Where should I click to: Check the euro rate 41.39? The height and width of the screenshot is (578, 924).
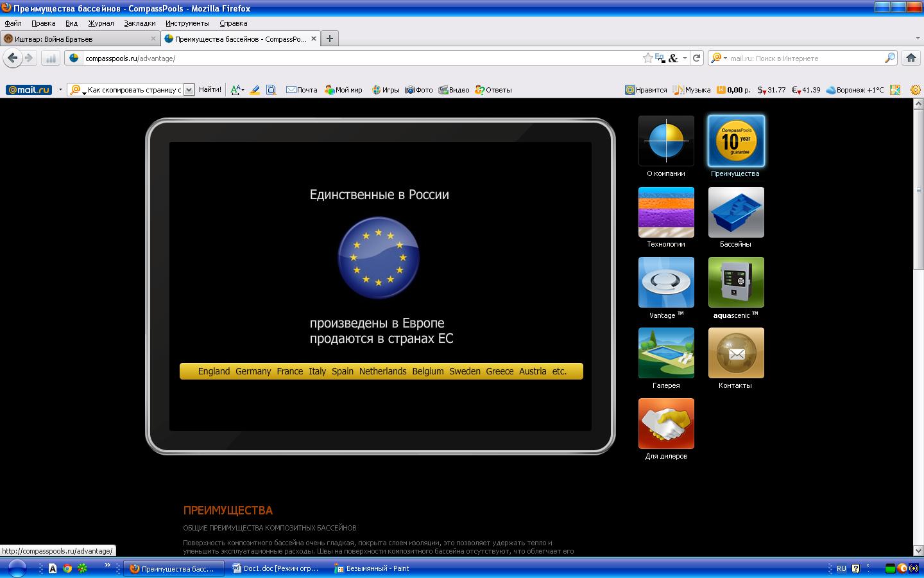(806, 90)
